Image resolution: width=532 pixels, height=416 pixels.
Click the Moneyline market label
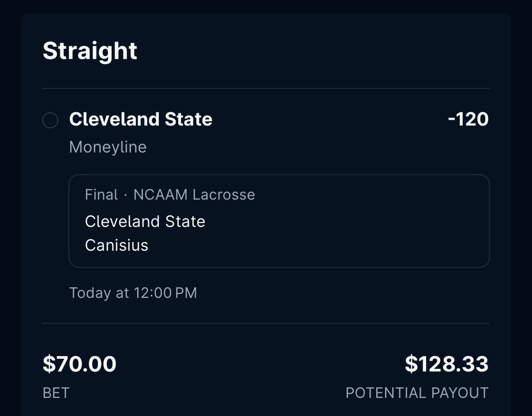pos(108,147)
